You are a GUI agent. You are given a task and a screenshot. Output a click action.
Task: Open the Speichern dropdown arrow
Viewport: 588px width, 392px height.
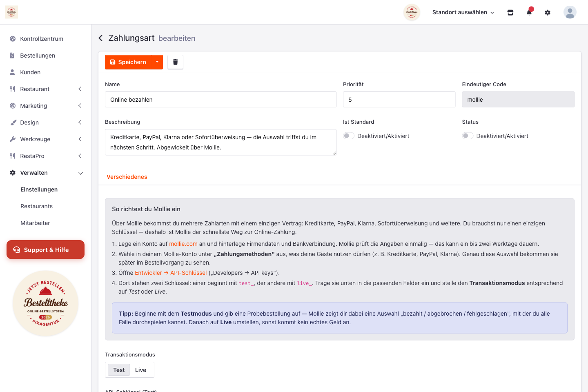[x=157, y=62]
